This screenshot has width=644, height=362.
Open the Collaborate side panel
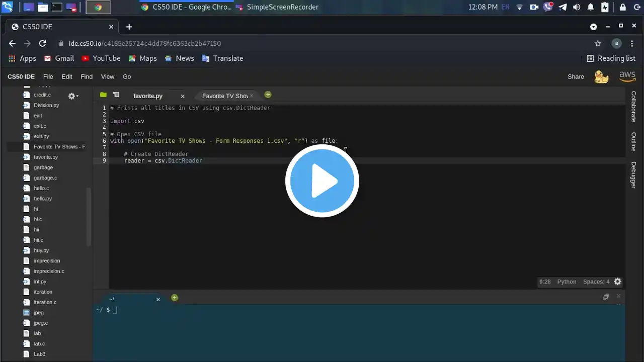coord(634,107)
